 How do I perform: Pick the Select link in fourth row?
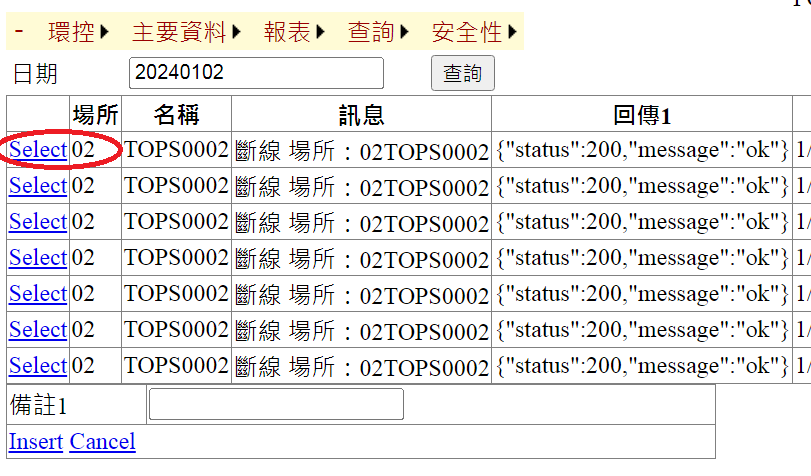tap(38, 258)
